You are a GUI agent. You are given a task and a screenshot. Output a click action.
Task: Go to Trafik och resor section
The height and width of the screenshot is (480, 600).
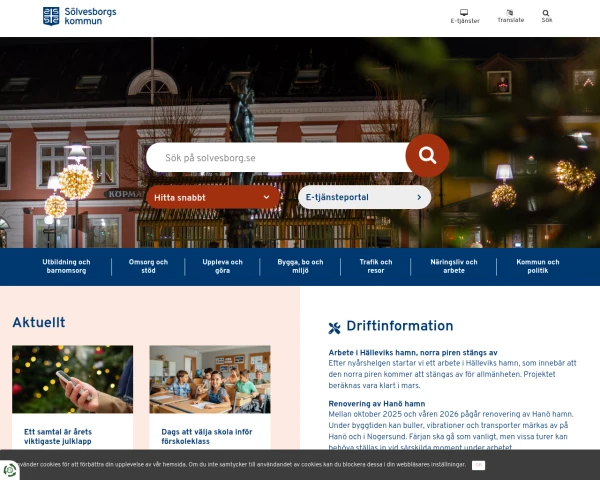tap(376, 266)
